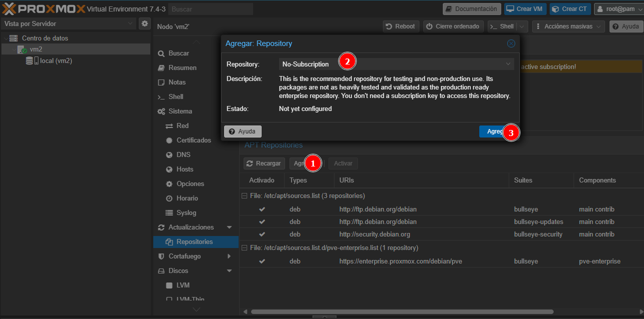Select the https://enterprise.proxmox.com/debian/pve URI
This screenshot has height=319, width=644.
pos(401,261)
